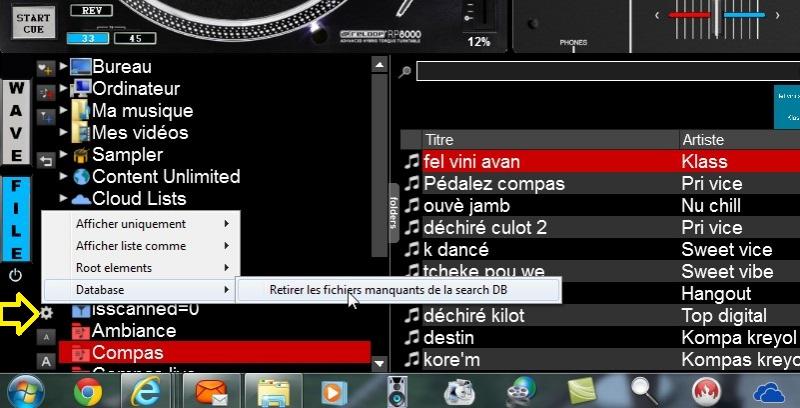Open Root elements submenu

pos(140,268)
